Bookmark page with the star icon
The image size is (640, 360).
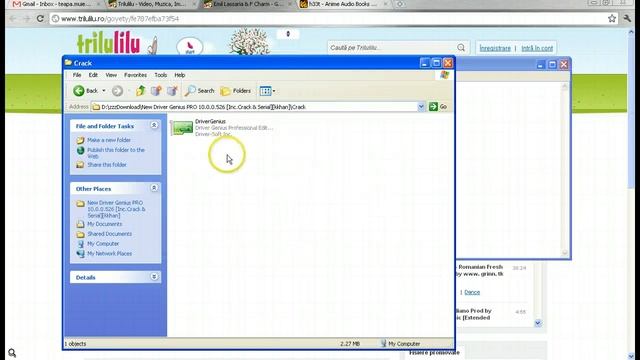point(612,18)
